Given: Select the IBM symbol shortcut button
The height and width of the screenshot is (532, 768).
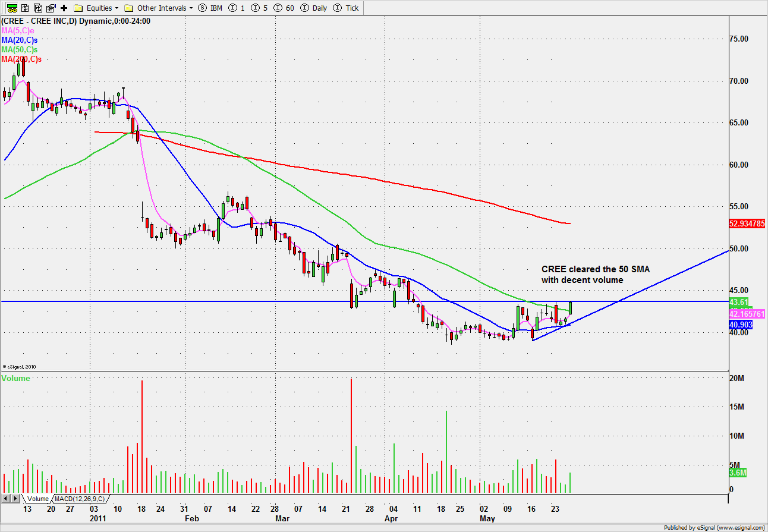Looking at the screenshot, I should 211,8.
